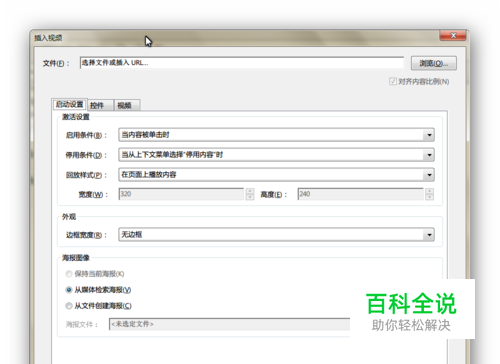Viewport: 500px width, 364px height.
Task: Click the 宽度 value field
Action: [x=181, y=194]
